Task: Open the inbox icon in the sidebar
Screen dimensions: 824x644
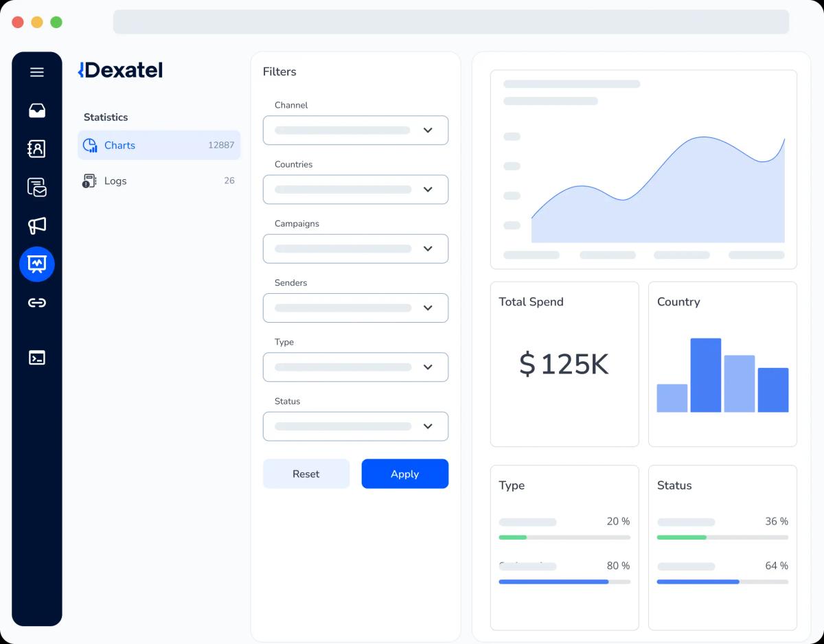Action: tap(37, 111)
